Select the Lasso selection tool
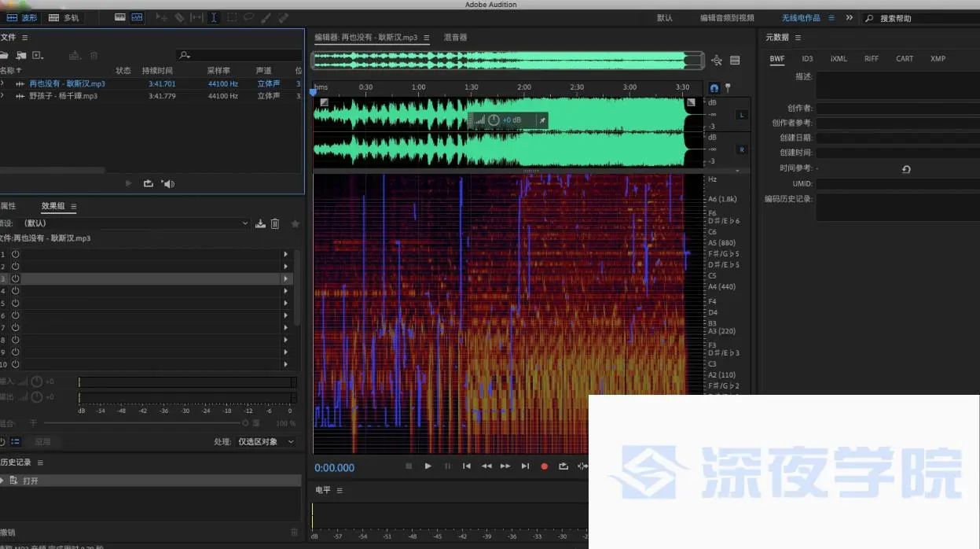Viewport: 980px width, 549px height. coord(248,17)
